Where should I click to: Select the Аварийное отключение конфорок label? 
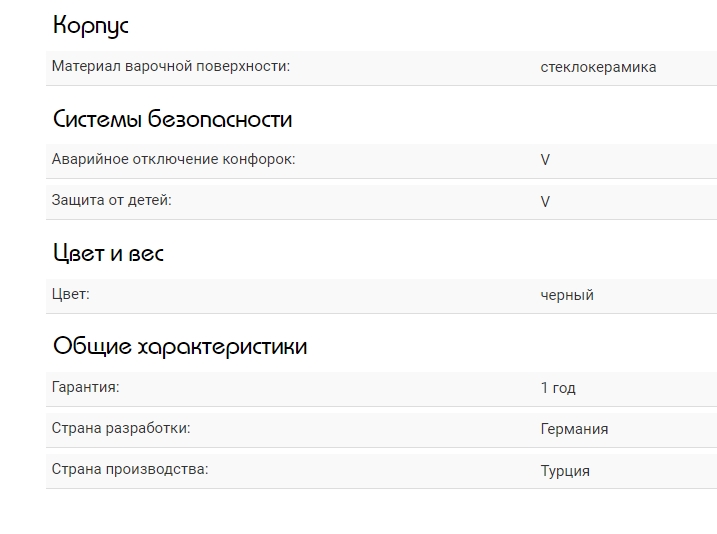(x=173, y=160)
